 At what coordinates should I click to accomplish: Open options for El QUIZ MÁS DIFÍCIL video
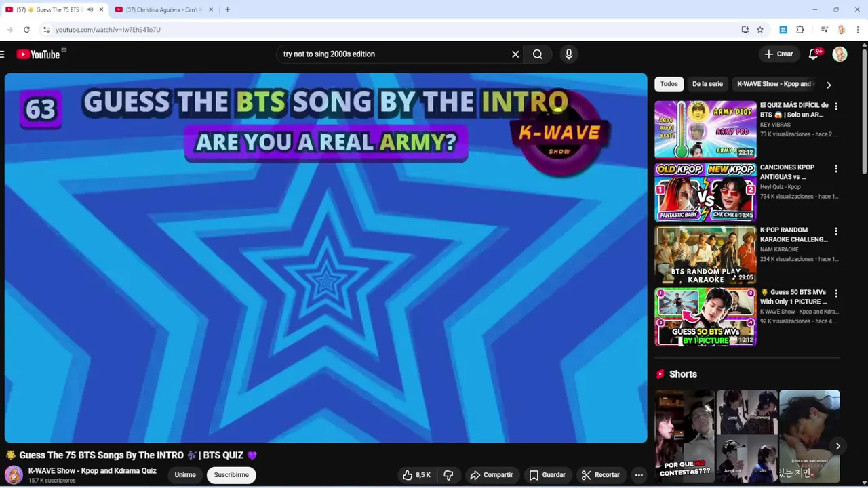pyautogui.click(x=835, y=106)
